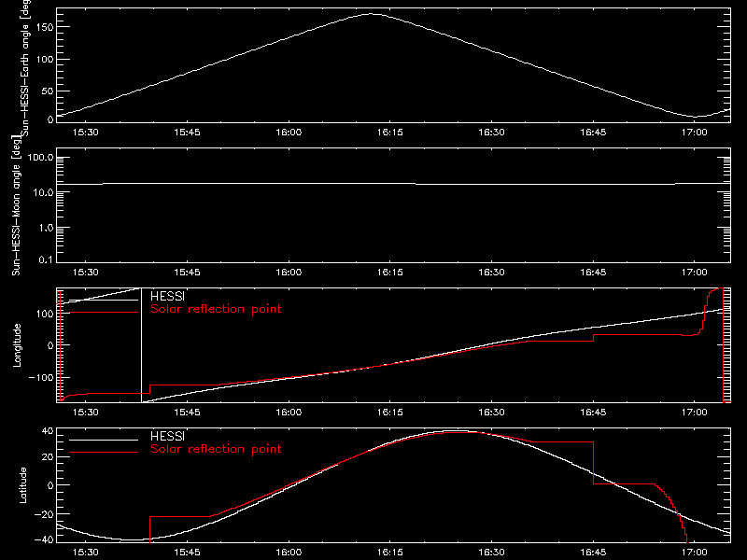Select the white HESSI label in the Latitude legend
This screenshot has height=560, width=747.
point(167,436)
